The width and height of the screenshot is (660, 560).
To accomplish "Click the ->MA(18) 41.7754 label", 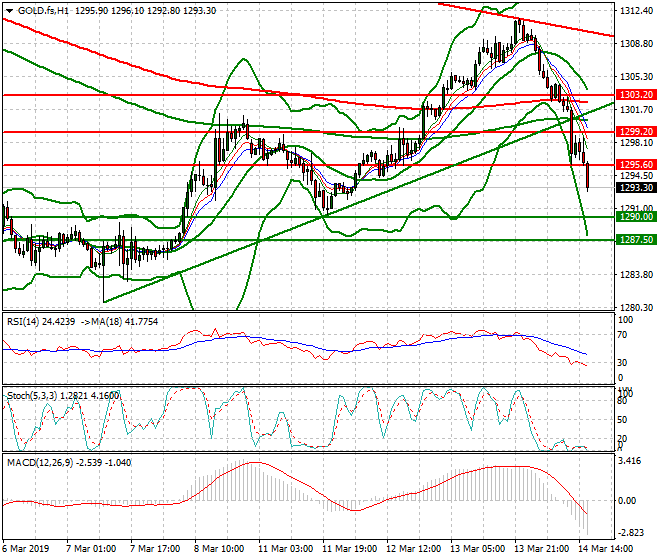I will (119, 322).
